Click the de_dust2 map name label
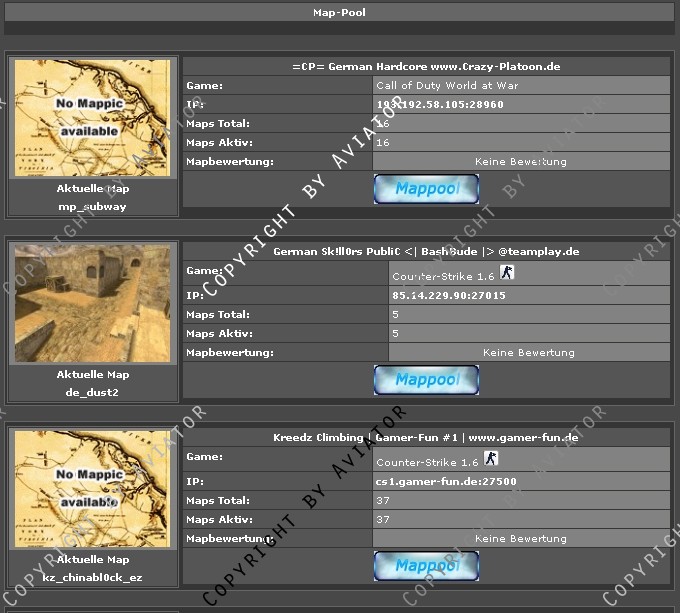Screen dimensions: 680x613 [x=93, y=392]
